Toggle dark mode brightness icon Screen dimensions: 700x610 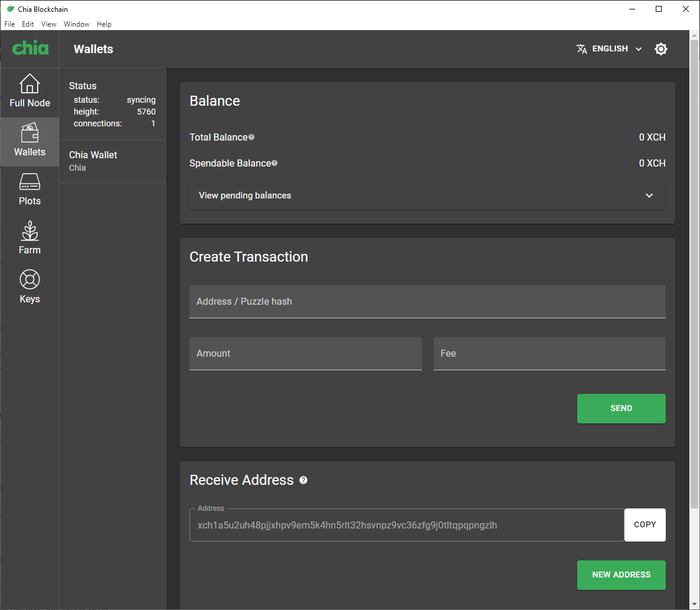coord(660,48)
